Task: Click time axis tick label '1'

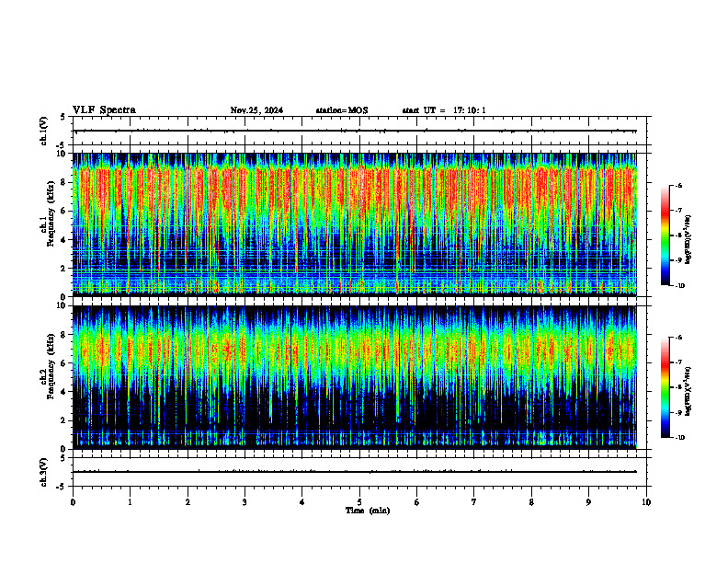Action: pos(130,502)
